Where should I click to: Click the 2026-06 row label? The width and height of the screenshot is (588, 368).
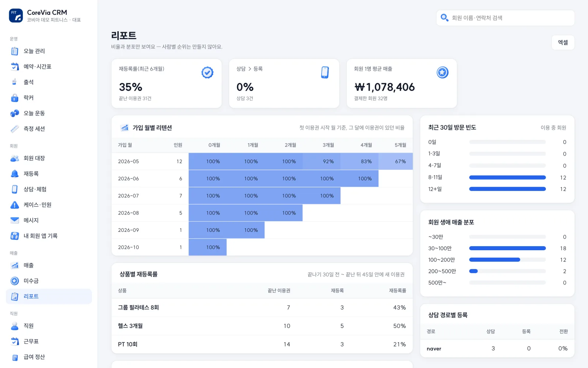coord(128,179)
